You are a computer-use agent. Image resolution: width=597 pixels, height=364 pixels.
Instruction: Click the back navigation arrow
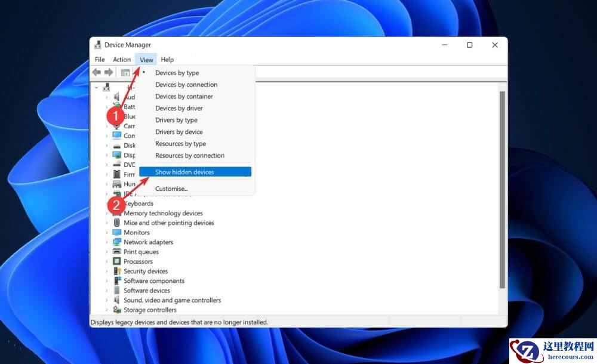click(97, 72)
